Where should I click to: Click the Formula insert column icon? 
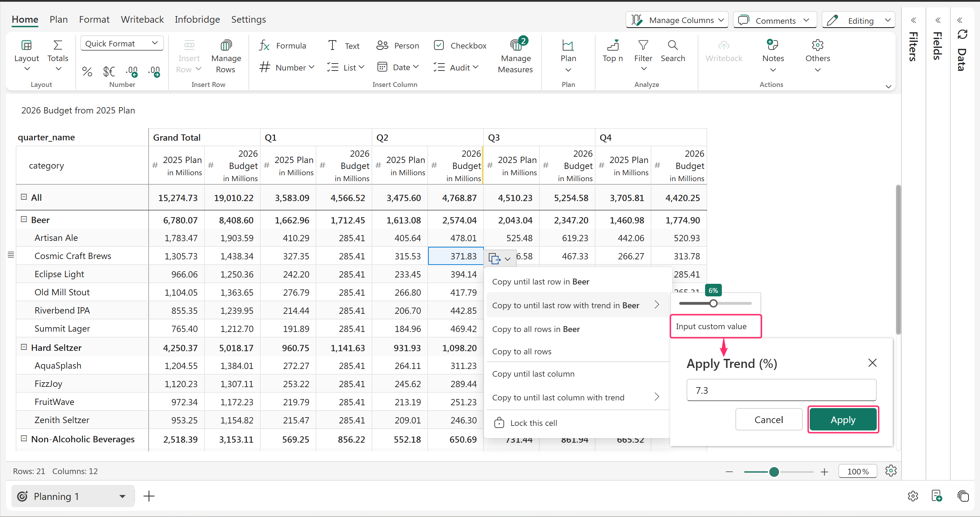264,45
